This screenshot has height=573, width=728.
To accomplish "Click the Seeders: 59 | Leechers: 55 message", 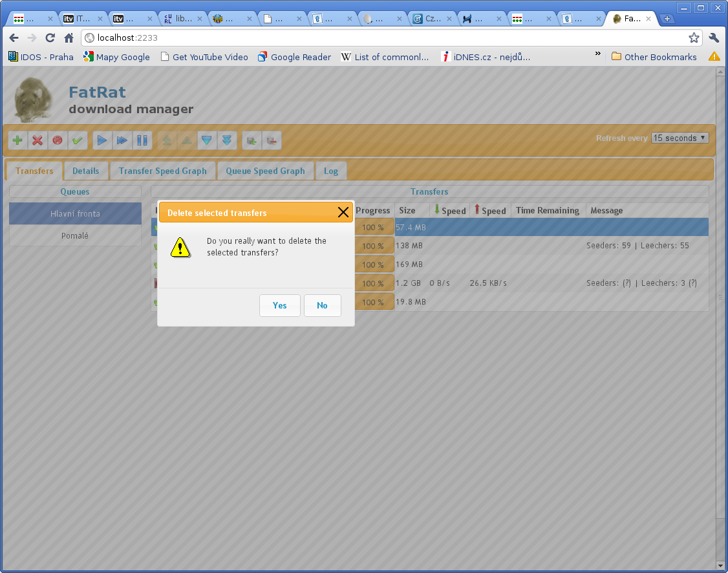I will [x=637, y=246].
